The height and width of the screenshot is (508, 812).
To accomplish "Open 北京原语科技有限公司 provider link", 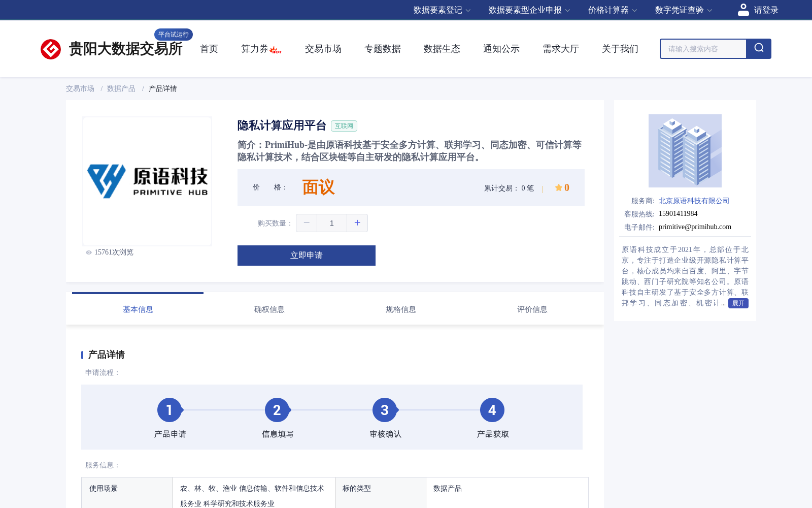I will tap(694, 201).
